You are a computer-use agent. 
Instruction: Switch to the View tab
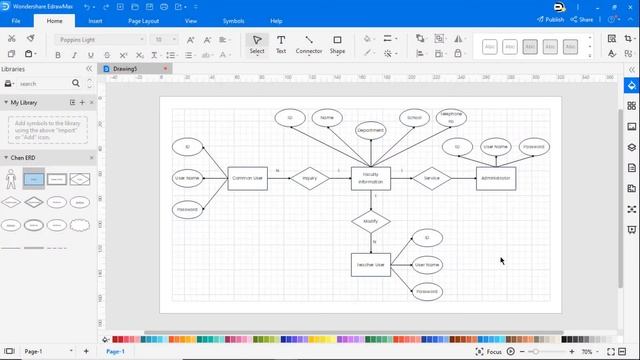pos(191,21)
